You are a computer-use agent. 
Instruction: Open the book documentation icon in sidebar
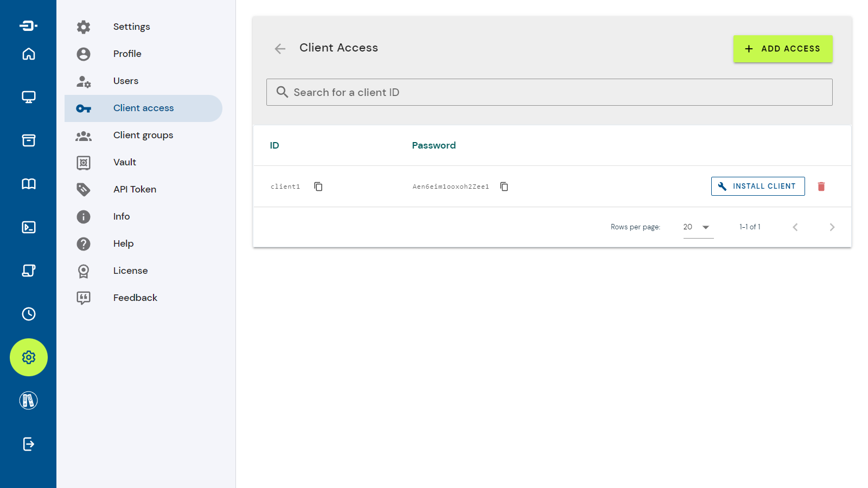pyautogui.click(x=29, y=184)
